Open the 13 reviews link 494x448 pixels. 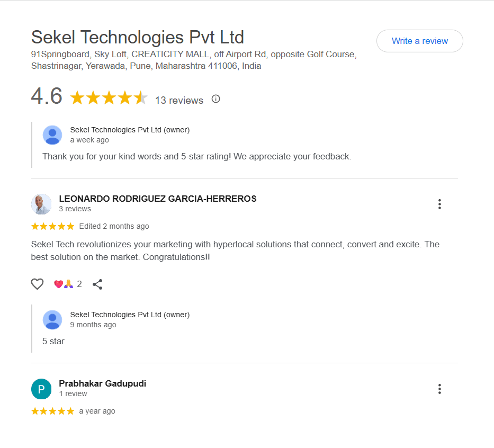pos(179,100)
